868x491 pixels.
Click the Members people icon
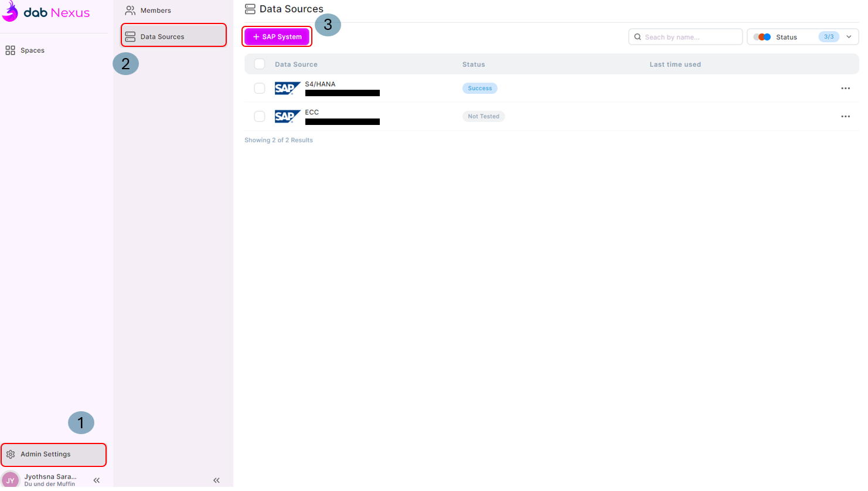130,9
